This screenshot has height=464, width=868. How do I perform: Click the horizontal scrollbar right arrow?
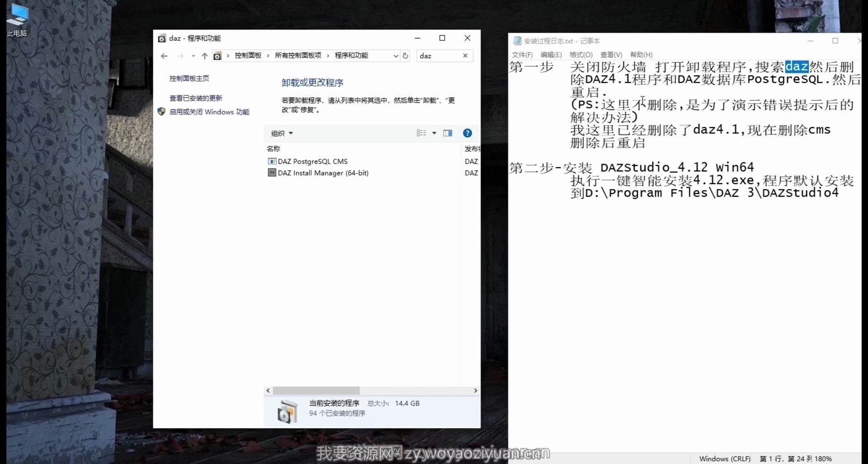point(476,391)
